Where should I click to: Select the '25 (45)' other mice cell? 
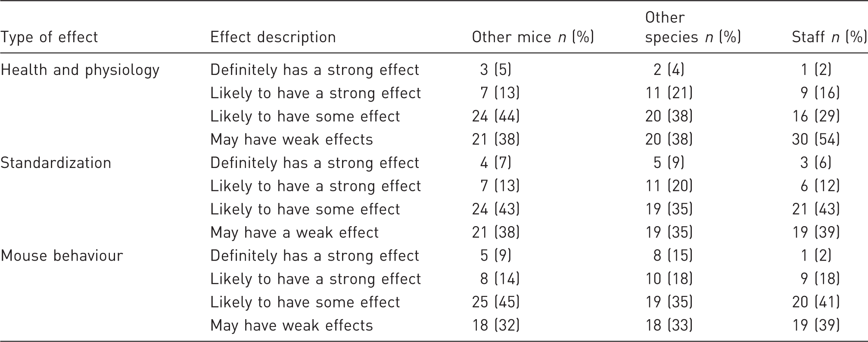pyautogui.click(x=496, y=302)
